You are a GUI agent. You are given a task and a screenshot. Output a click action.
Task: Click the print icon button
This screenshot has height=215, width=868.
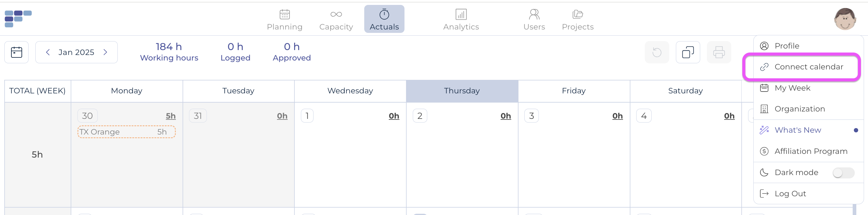tap(718, 52)
